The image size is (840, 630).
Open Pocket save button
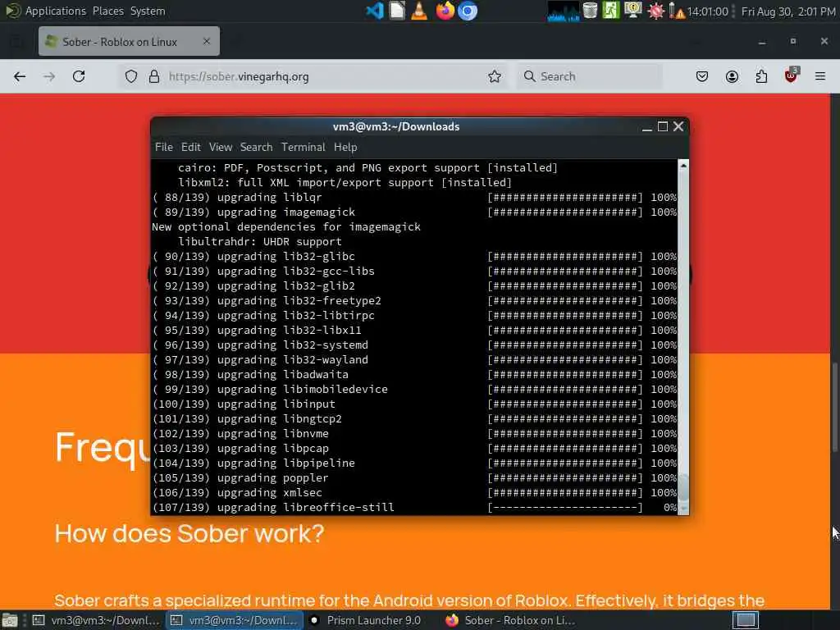pyautogui.click(x=702, y=76)
